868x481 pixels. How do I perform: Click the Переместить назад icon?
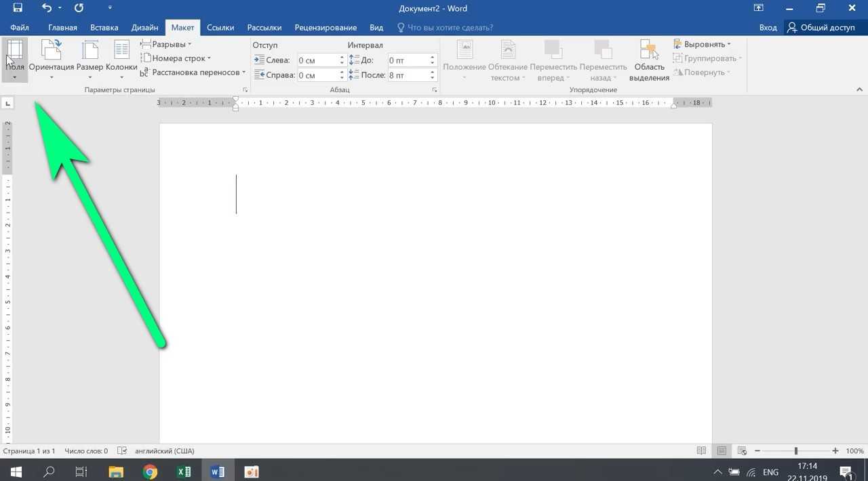point(602,50)
